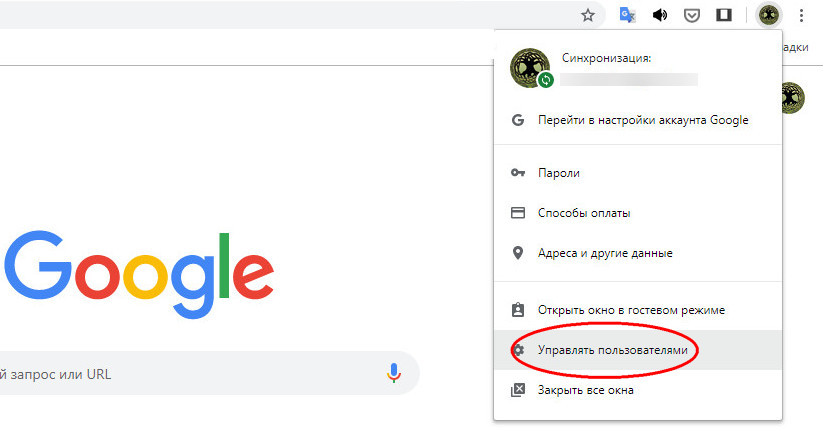Click the speaker volume extension icon
The height and width of the screenshot is (428, 823).
pyautogui.click(x=660, y=15)
